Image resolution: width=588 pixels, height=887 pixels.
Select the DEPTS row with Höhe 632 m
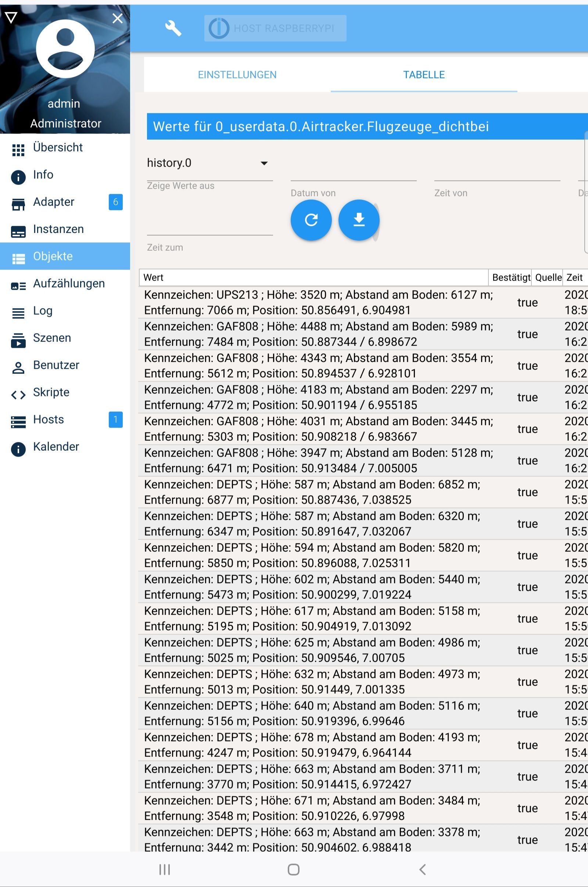pyautogui.click(x=363, y=682)
